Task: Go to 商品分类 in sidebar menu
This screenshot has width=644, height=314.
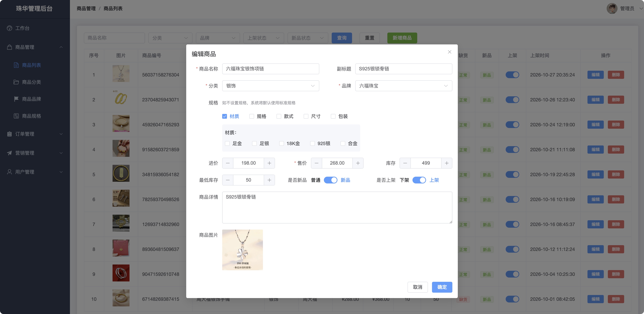Action: point(32,82)
